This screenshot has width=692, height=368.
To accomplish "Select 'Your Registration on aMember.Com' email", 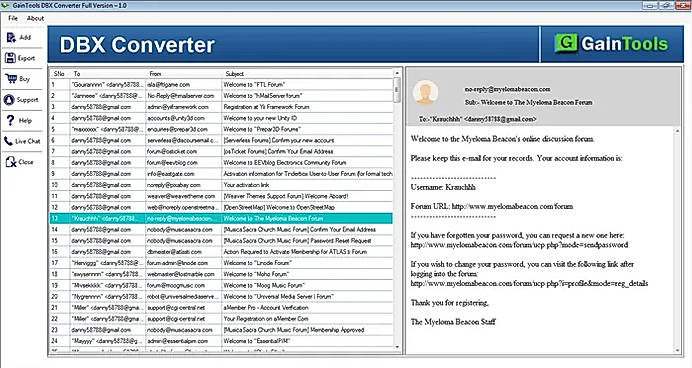I will coord(221,319).
